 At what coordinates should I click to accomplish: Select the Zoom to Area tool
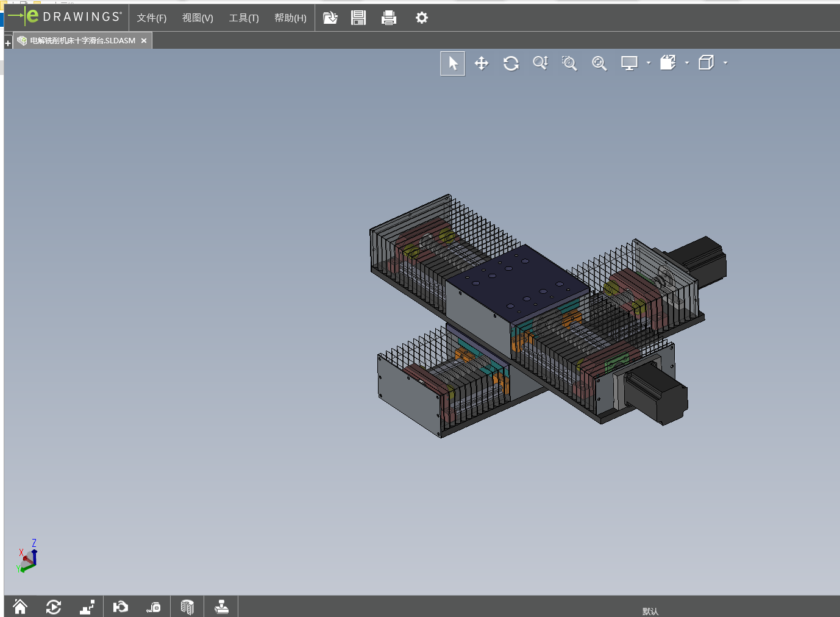click(569, 63)
